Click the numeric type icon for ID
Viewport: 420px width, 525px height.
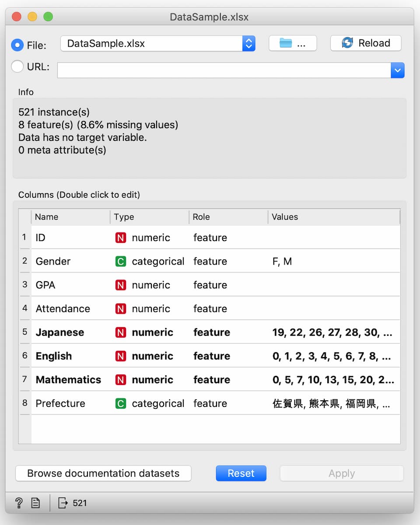tap(120, 238)
